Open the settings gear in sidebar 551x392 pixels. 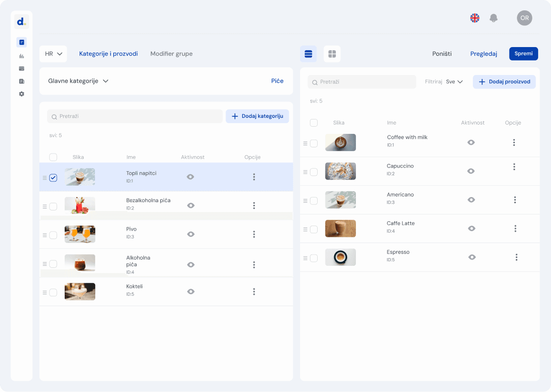[x=21, y=94]
